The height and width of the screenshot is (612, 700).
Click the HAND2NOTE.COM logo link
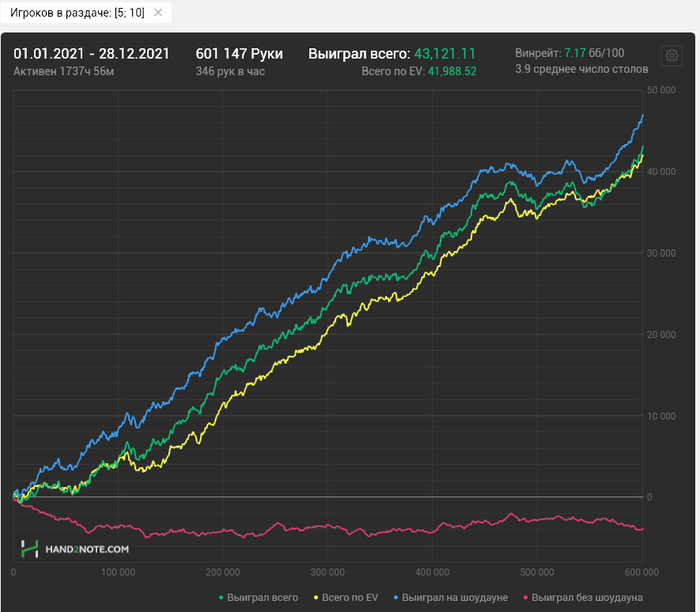[x=75, y=549]
